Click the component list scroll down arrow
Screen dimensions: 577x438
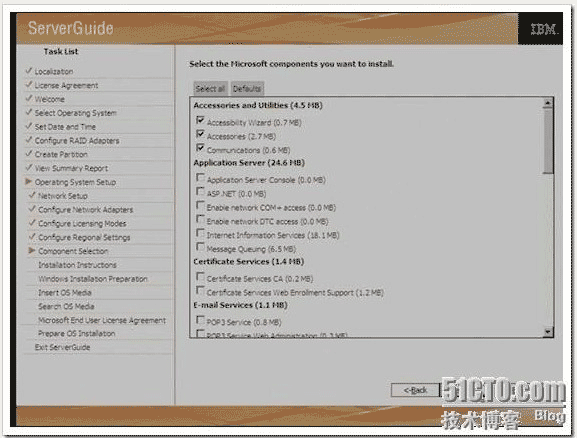tap(548, 332)
